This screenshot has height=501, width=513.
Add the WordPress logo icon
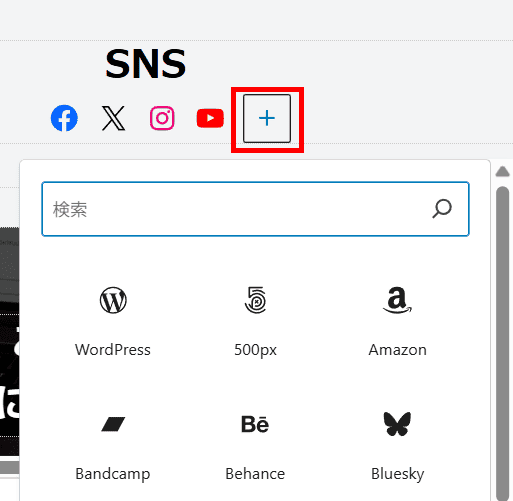113,300
